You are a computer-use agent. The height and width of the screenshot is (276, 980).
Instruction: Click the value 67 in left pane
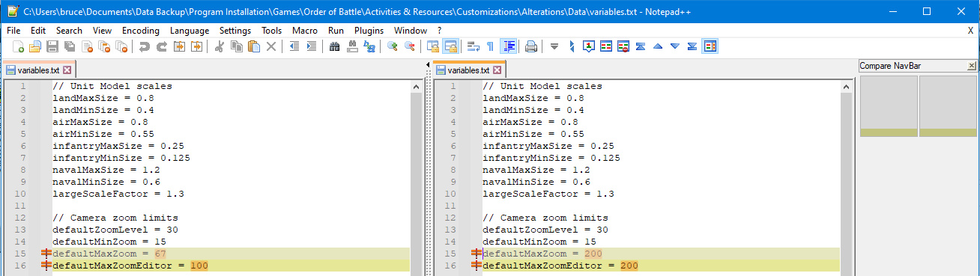point(160,254)
